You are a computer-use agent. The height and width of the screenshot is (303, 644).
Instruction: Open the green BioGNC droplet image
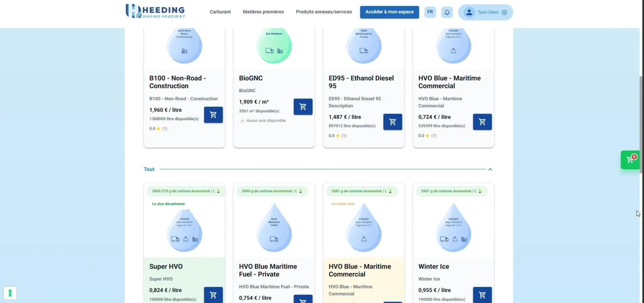[x=274, y=46]
